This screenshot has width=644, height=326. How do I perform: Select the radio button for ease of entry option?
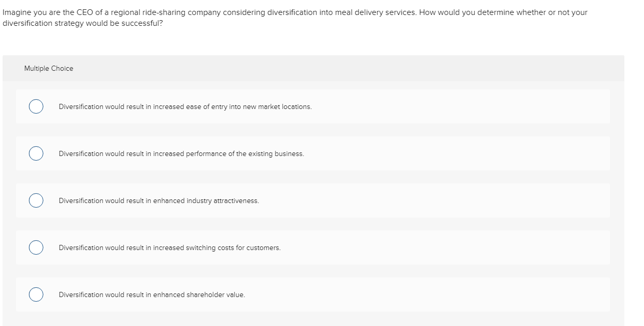pos(36,106)
